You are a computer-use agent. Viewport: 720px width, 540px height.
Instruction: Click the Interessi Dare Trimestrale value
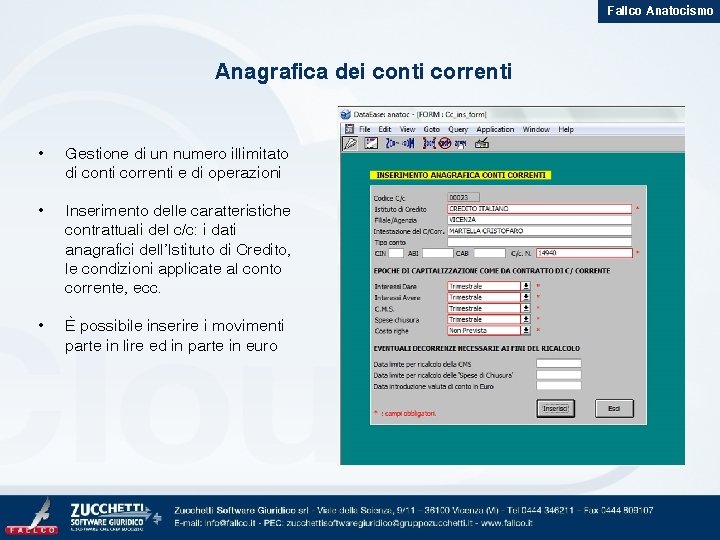coord(484,286)
